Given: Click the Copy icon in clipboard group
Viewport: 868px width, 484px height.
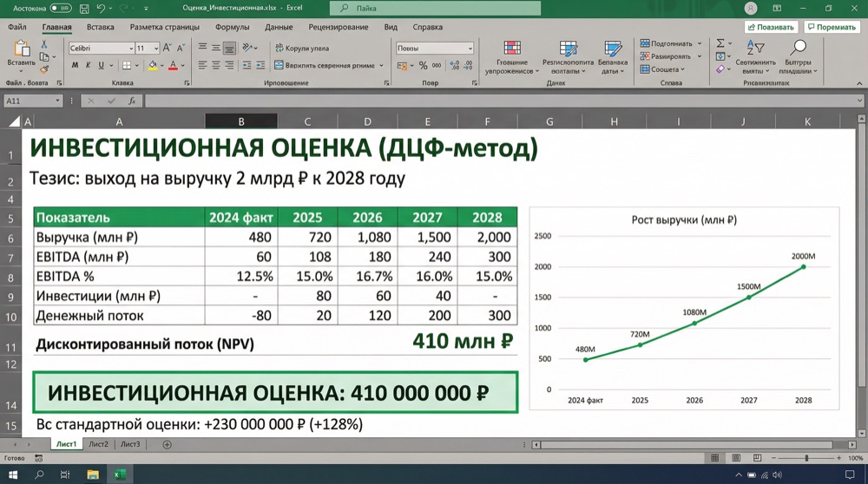Looking at the screenshot, I should pyautogui.click(x=44, y=57).
